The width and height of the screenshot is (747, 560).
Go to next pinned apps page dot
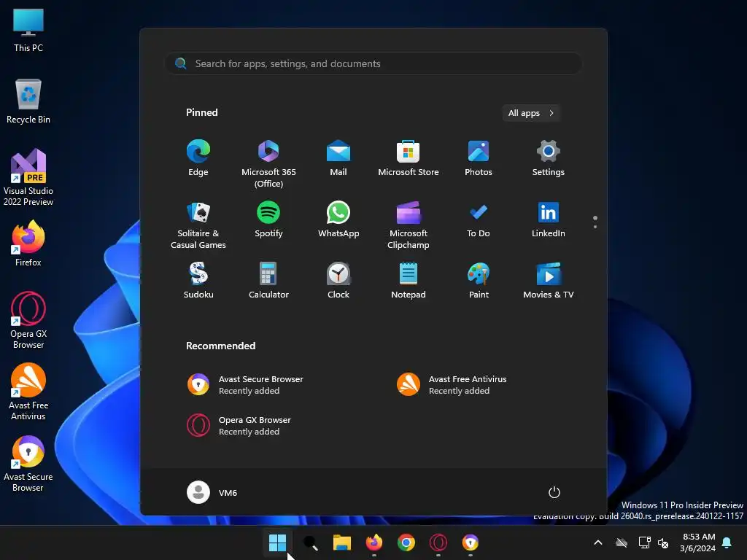pos(595,227)
